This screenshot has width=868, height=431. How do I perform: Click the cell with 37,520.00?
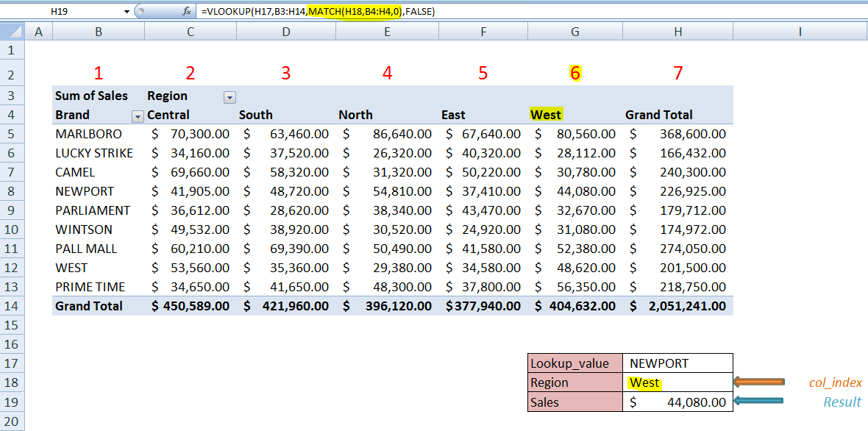(x=285, y=153)
